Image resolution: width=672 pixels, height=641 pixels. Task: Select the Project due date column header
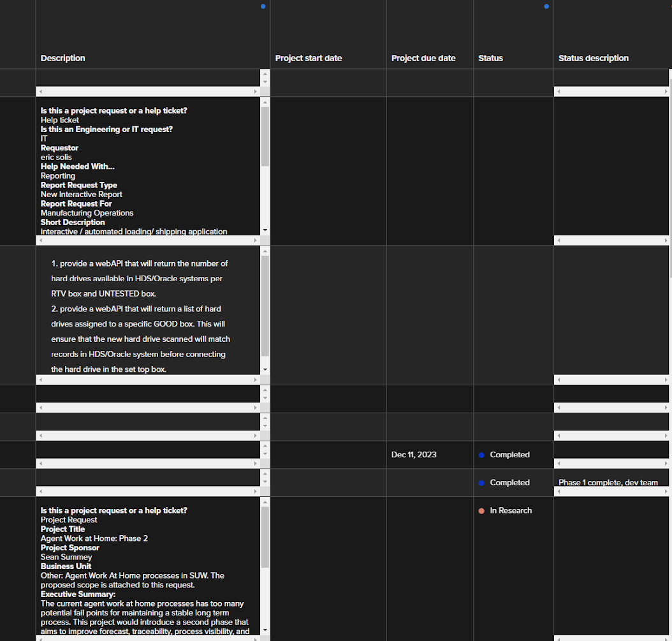423,58
